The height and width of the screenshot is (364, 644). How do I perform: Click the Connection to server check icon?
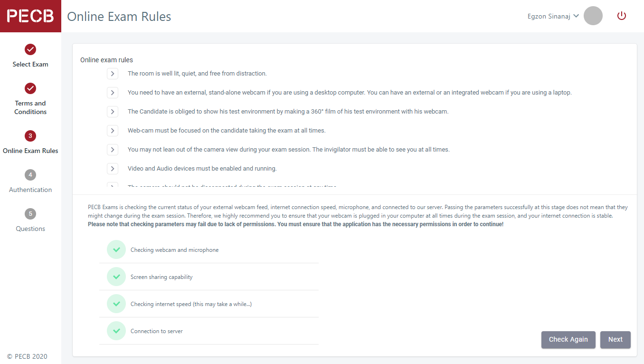tap(116, 331)
